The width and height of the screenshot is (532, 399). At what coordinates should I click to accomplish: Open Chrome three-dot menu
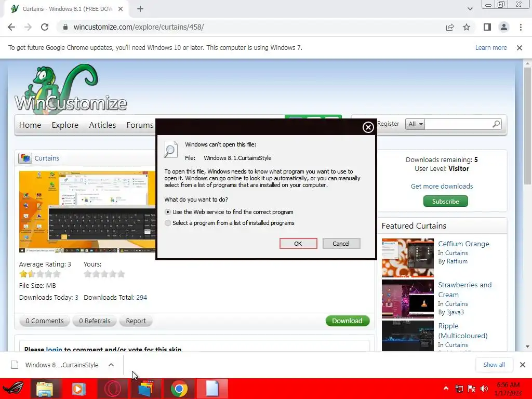point(521,27)
